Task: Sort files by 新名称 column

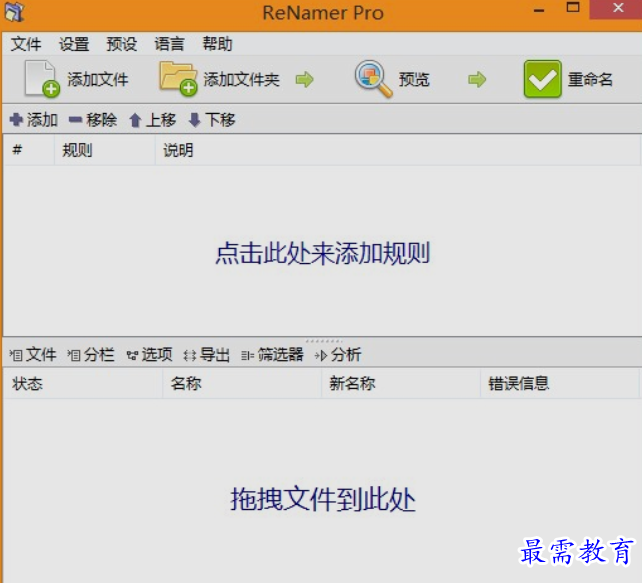Action: pos(401,384)
